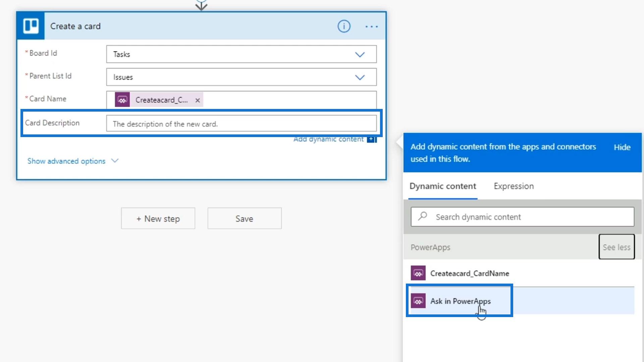This screenshot has width=644, height=362.
Task: Click the Trello icon in card header
Action: coord(31,26)
